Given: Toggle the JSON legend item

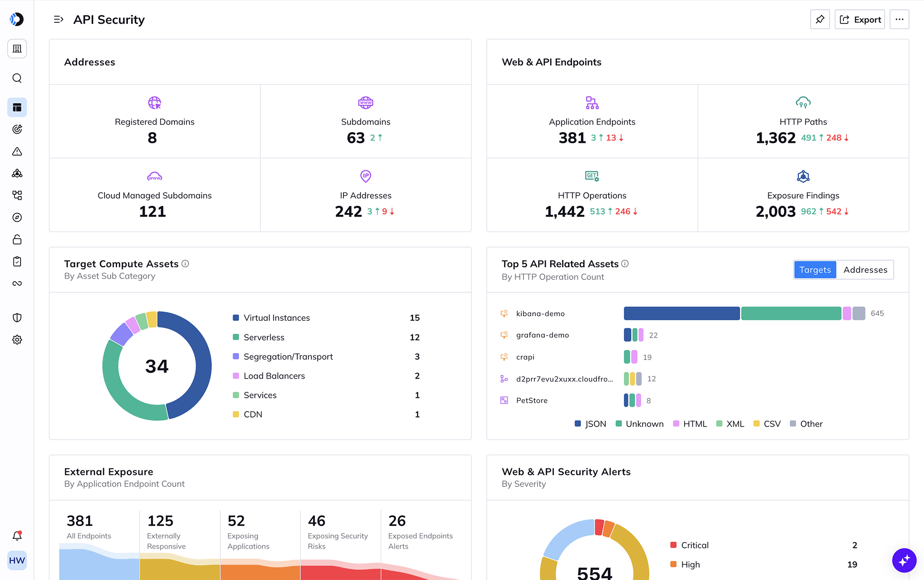Looking at the screenshot, I should point(590,424).
